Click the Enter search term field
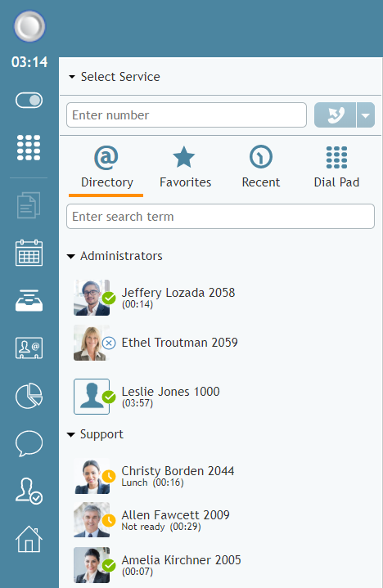 coord(220,217)
